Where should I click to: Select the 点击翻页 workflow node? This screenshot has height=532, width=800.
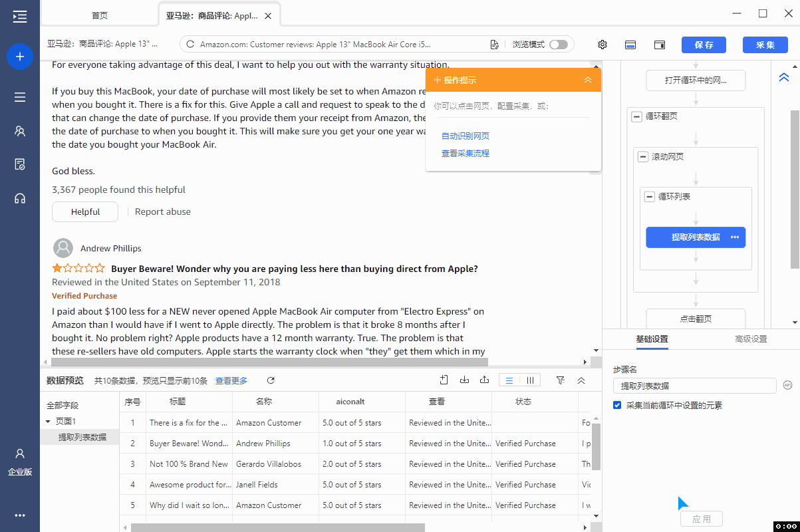(696, 319)
